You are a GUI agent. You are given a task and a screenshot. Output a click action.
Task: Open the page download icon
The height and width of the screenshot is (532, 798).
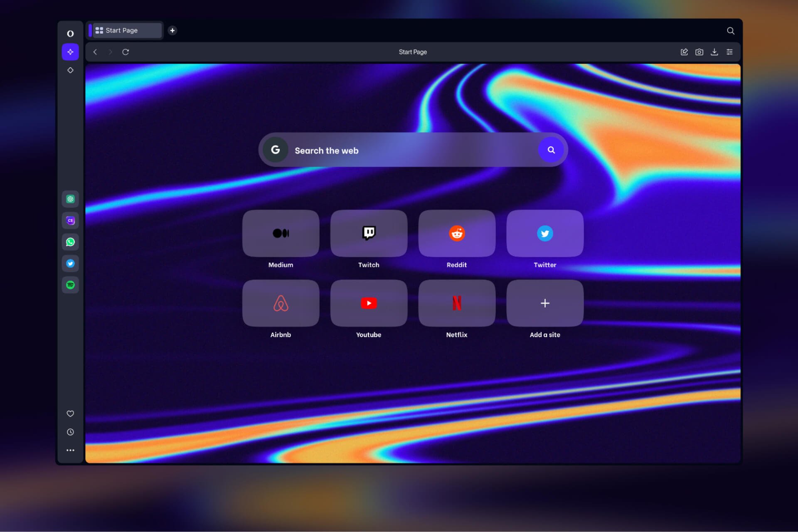[x=714, y=52]
